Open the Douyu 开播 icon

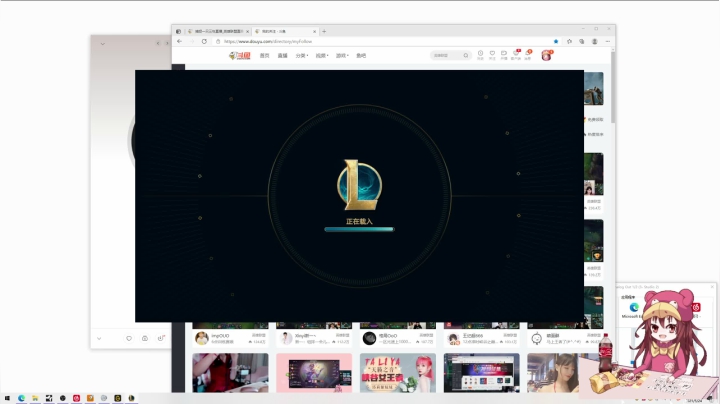pyautogui.click(x=504, y=55)
